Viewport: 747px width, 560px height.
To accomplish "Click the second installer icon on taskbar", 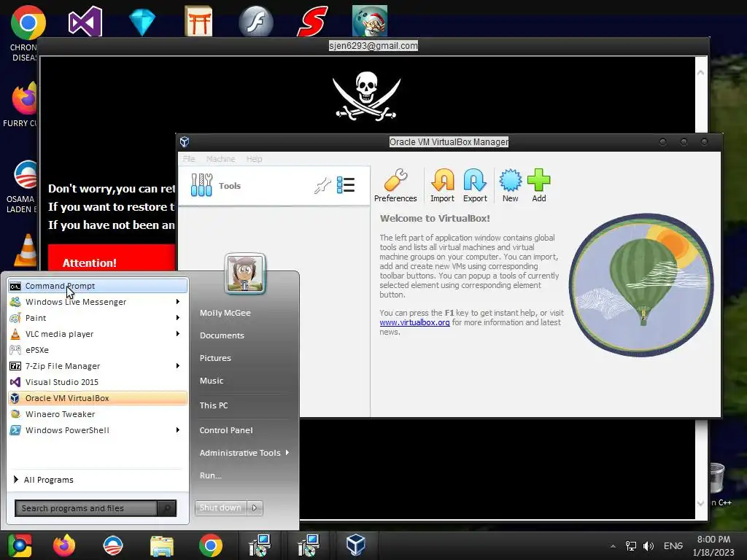I will pos(309,545).
